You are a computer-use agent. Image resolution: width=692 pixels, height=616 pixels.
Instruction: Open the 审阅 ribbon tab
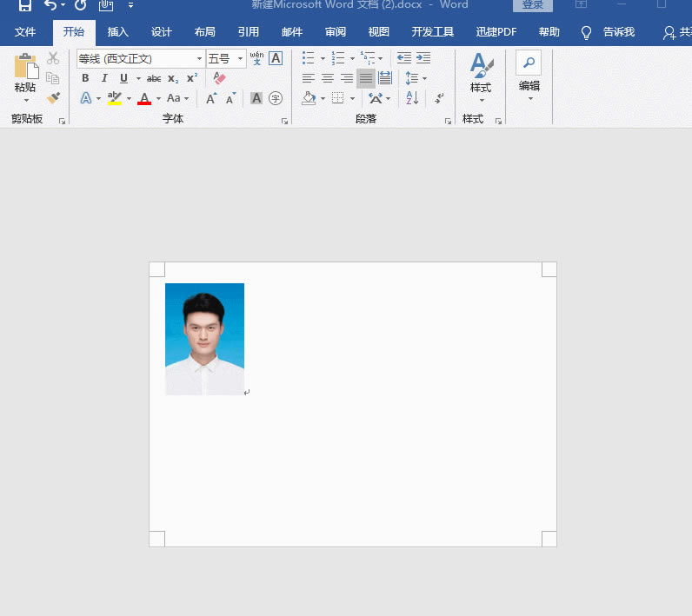(336, 32)
